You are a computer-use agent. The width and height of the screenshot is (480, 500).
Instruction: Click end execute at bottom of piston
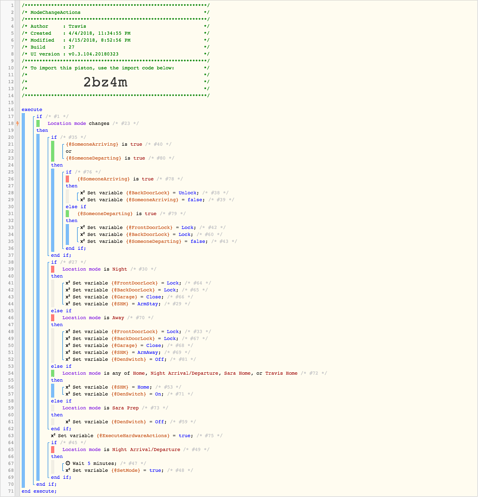click(x=39, y=491)
